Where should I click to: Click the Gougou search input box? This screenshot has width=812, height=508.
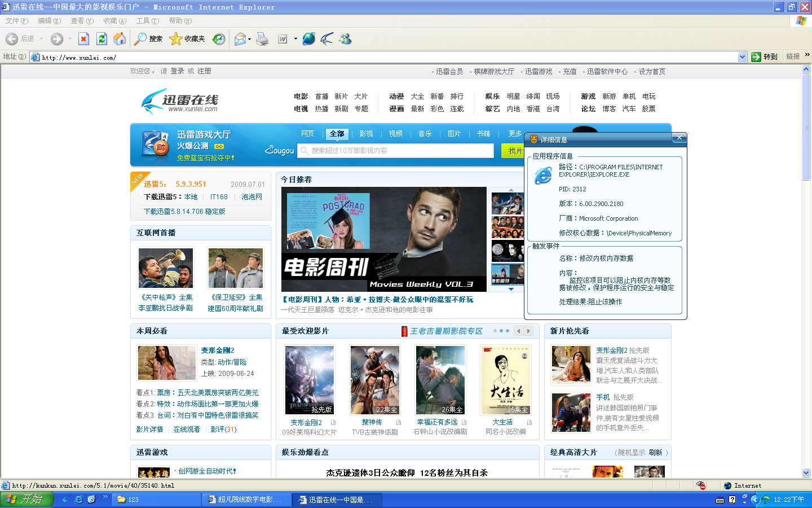point(396,151)
